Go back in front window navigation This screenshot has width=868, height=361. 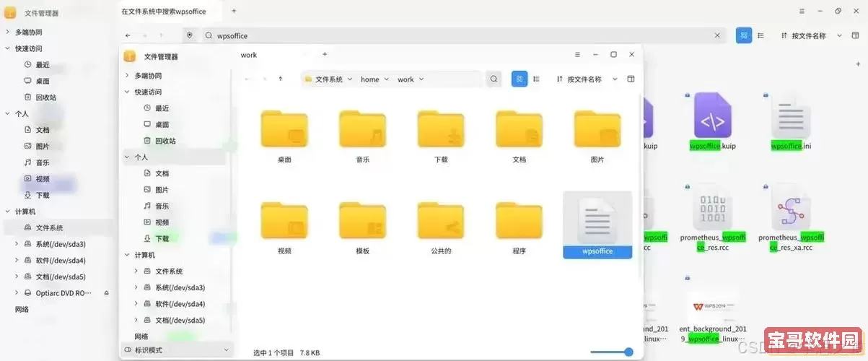point(247,79)
